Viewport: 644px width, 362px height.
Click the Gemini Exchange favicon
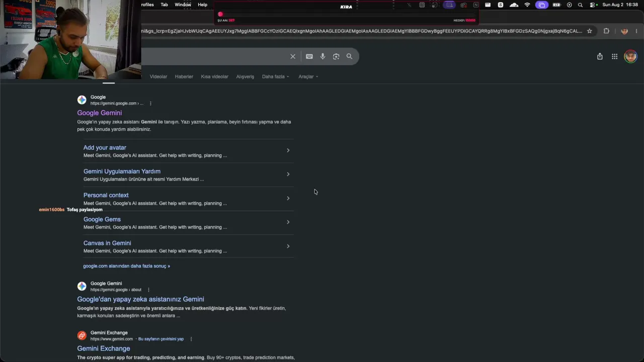coord(82,335)
